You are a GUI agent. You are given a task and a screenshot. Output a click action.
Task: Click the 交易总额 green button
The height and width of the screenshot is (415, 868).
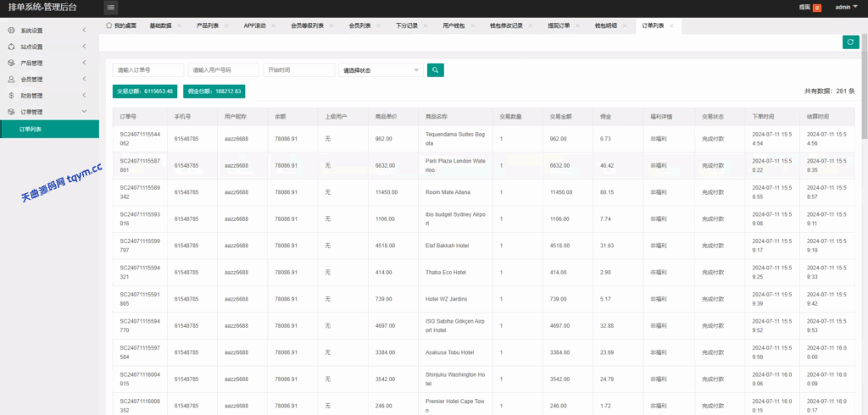point(145,91)
